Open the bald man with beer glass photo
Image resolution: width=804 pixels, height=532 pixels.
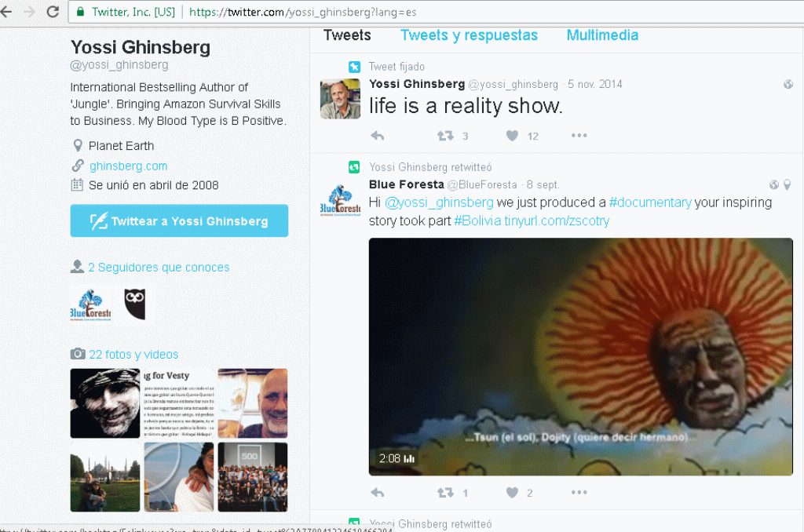[x=253, y=403]
